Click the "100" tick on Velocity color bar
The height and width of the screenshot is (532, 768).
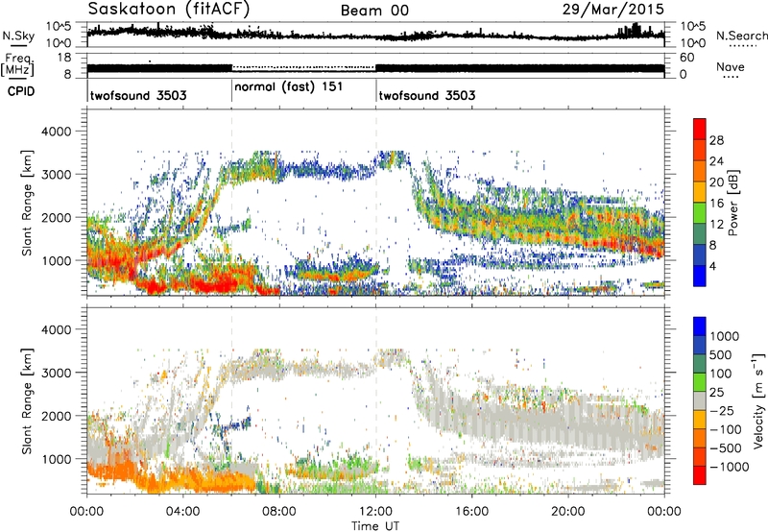tap(721, 374)
